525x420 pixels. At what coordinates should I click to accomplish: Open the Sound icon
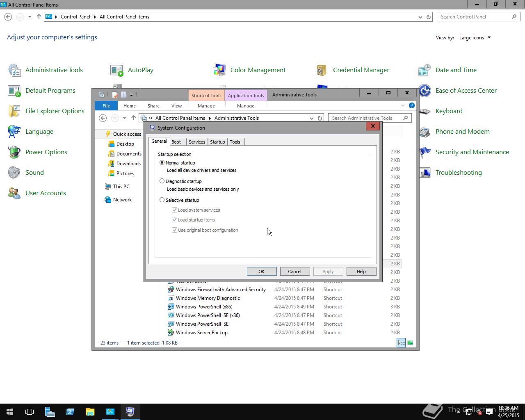pyautogui.click(x=14, y=173)
